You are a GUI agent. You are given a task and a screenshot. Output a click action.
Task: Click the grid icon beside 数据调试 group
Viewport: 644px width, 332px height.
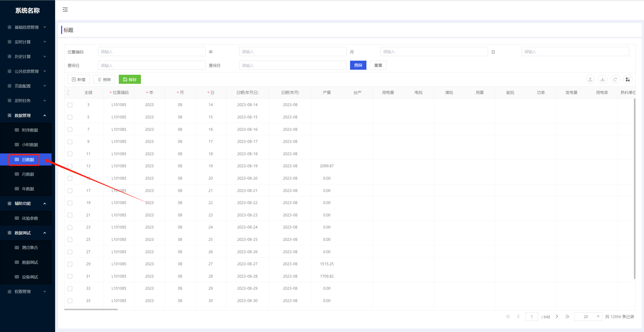pyautogui.click(x=10, y=233)
